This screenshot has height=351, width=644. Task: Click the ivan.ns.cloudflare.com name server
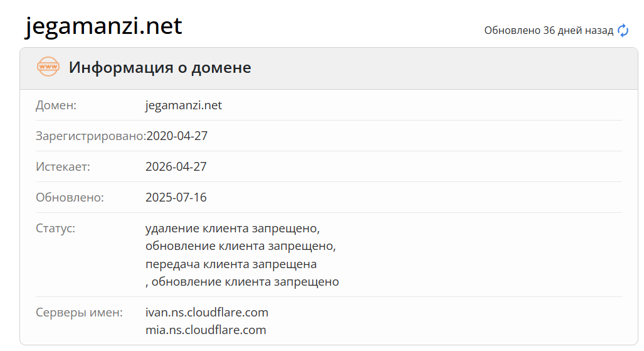tap(207, 312)
